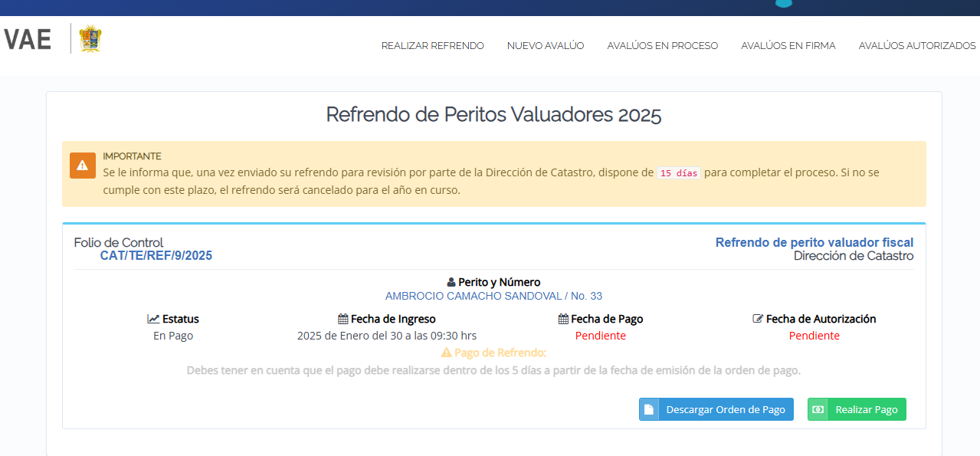
Task: Open Avalúos Autorizados section
Action: click(x=917, y=46)
